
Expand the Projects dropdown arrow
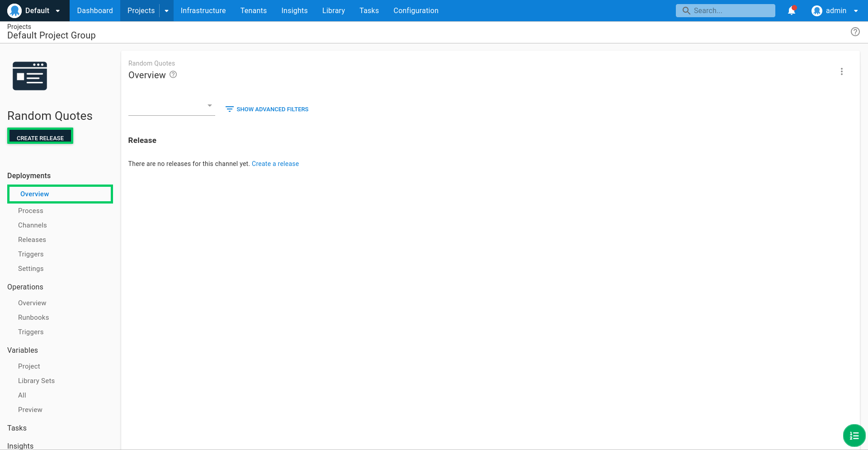(166, 10)
